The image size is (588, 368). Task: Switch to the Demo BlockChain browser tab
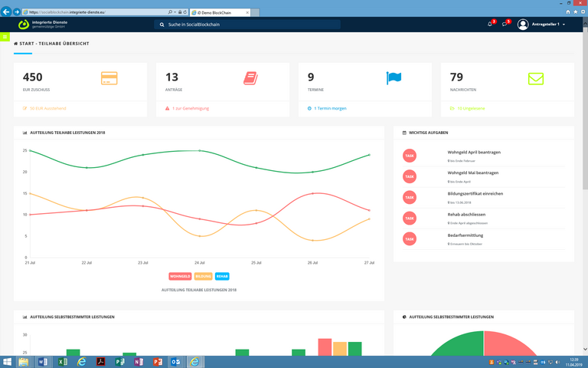tap(221, 12)
